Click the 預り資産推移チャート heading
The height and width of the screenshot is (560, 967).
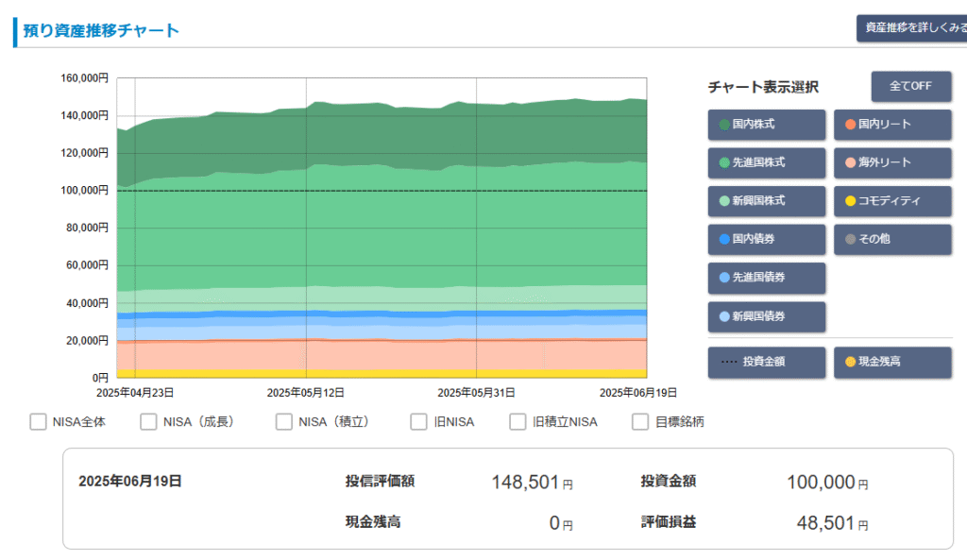tap(101, 31)
